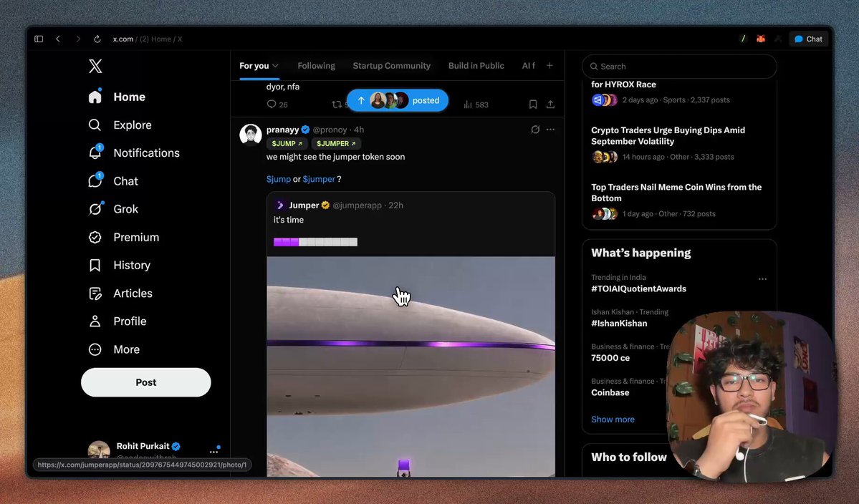Click the $jumper cashtag in the post text
Viewport: 859px width, 504px height.
pyautogui.click(x=319, y=179)
